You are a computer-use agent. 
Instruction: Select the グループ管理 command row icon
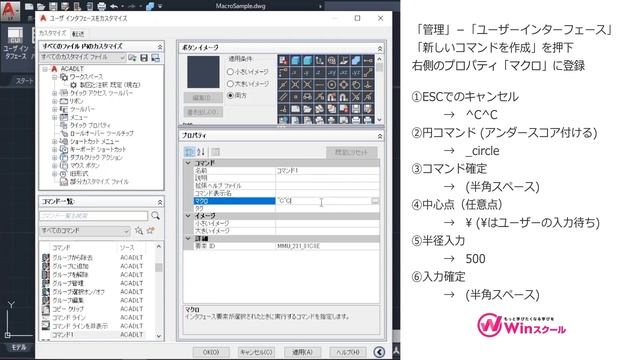(x=46, y=283)
